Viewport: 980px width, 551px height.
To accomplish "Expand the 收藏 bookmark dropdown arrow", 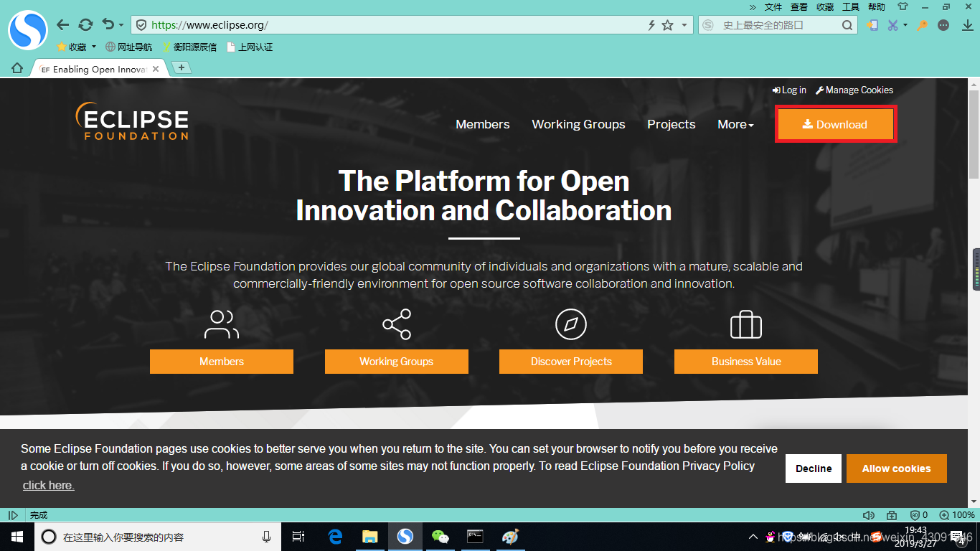I will point(94,47).
